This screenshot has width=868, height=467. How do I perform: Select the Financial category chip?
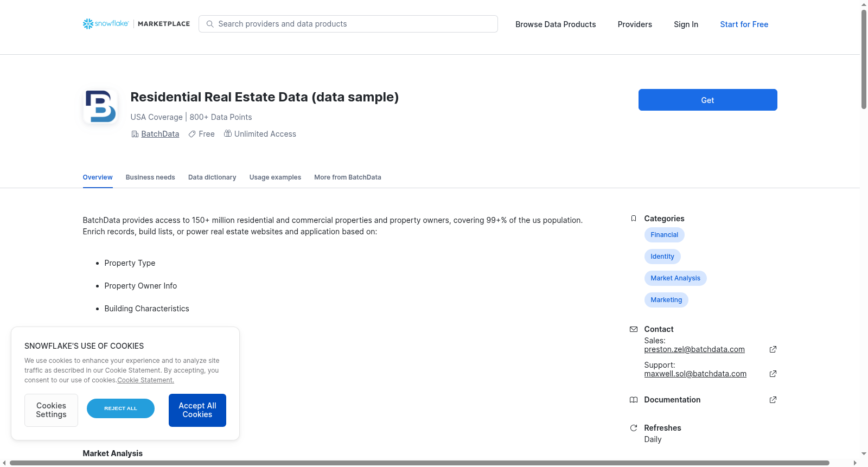[x=664, y=235]
